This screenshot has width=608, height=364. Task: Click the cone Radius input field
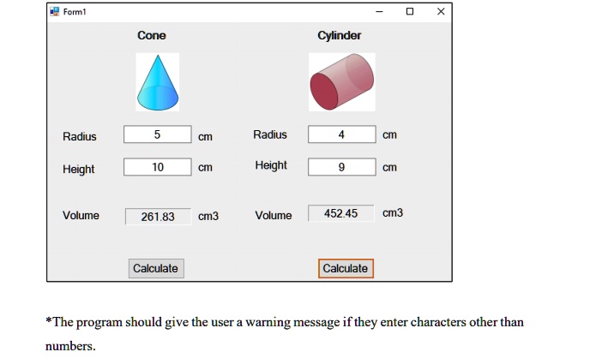pyautogui.click(x=157, y=134)
